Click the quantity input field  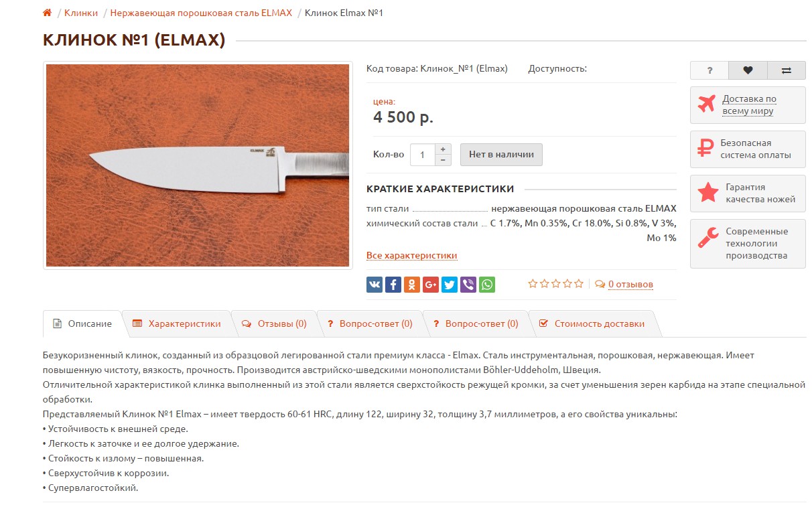click(423, 155)
